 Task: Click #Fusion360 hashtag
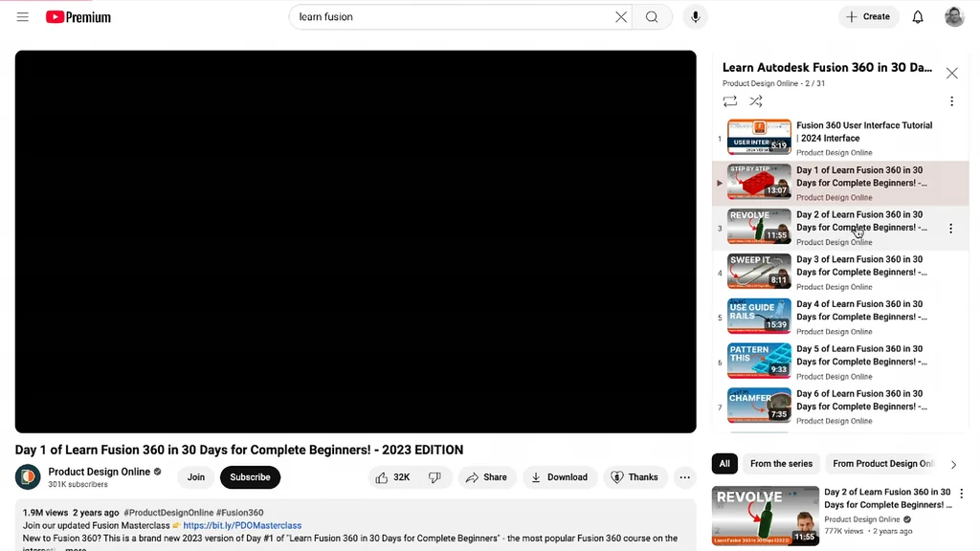[x=240, y=513]
